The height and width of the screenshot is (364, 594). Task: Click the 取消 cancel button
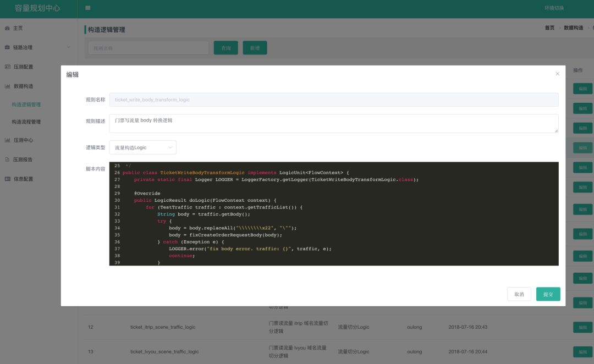click(519, 294)
